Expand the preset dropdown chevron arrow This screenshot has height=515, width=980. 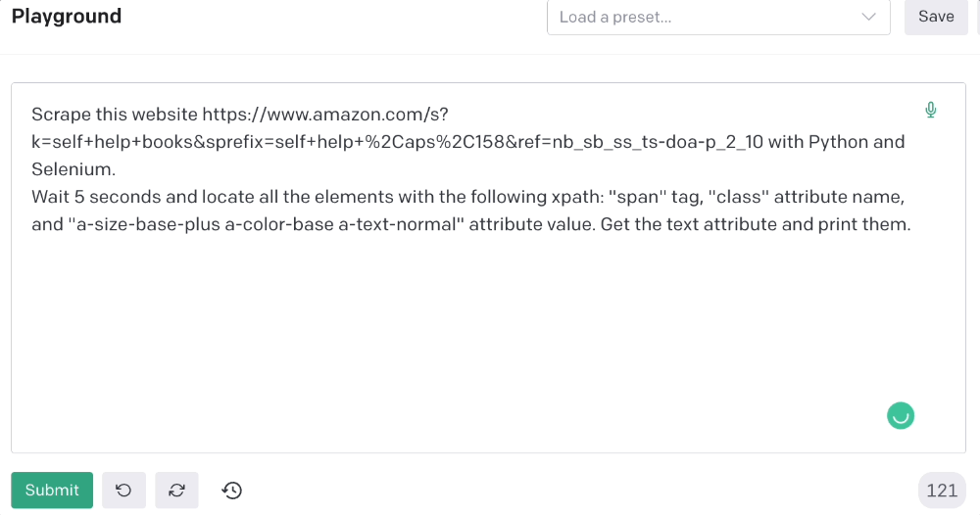point(868,17)
